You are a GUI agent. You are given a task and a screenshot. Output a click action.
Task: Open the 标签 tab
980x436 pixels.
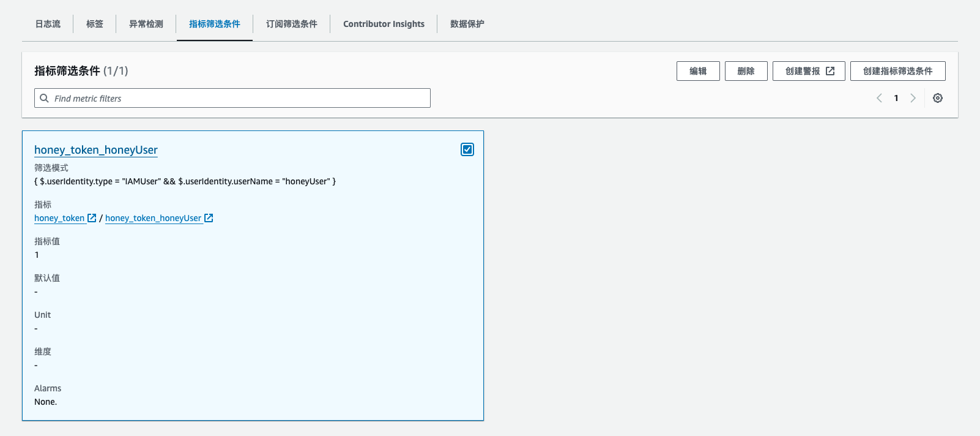tap(95, 24)
